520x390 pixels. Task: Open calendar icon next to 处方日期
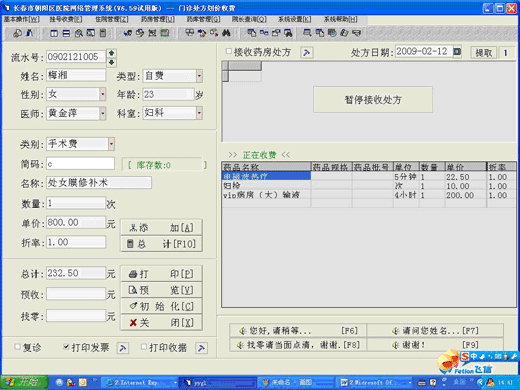click(x=457, y=52)
